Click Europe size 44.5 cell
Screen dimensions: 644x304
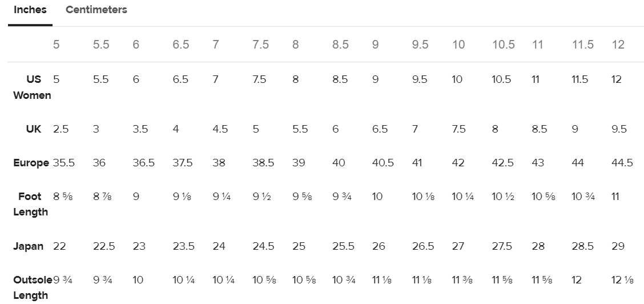pyautogui.click(x=622, y=163)
